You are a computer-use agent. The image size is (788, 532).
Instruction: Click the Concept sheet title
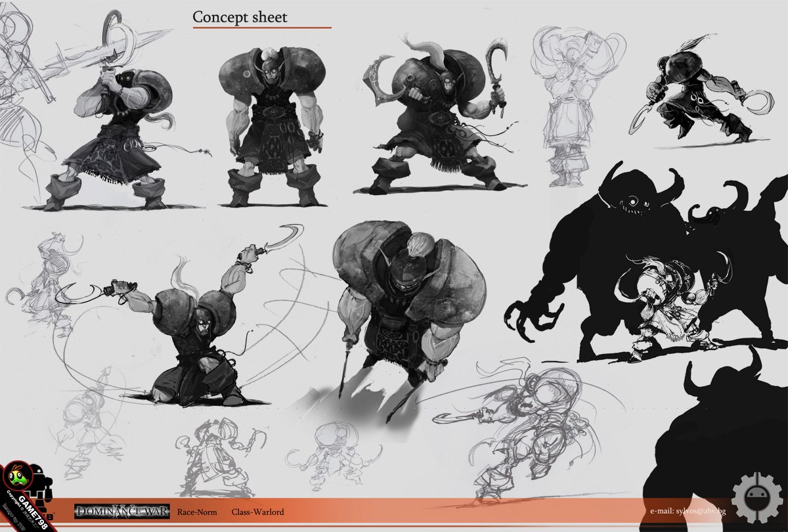(x=240, y=17)
